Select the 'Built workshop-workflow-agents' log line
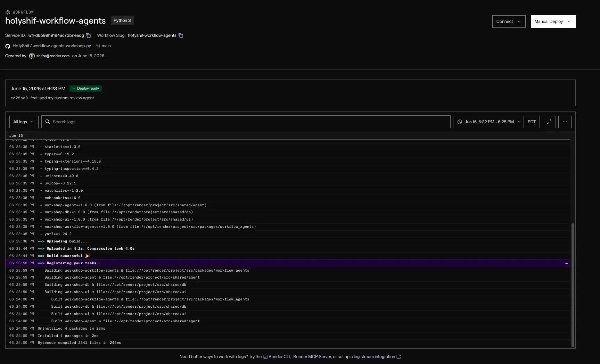600x364 pixels. (x=288, y=299)
